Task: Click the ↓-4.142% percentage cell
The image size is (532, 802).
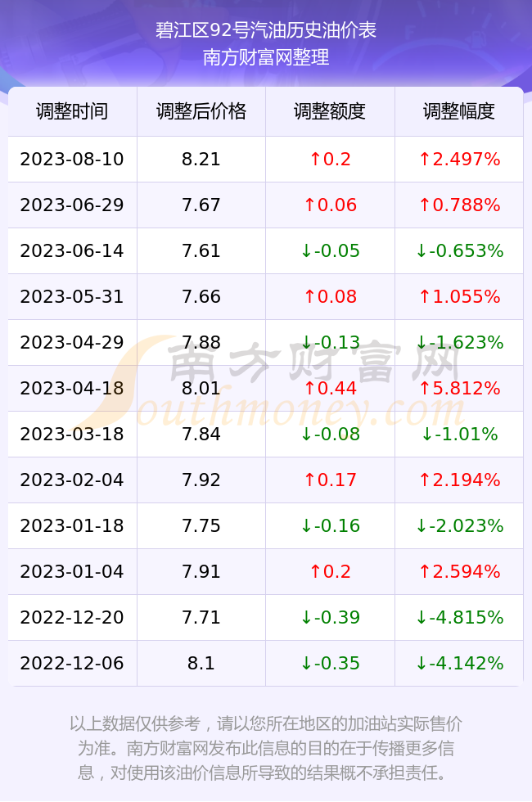Action: (459, 664)
